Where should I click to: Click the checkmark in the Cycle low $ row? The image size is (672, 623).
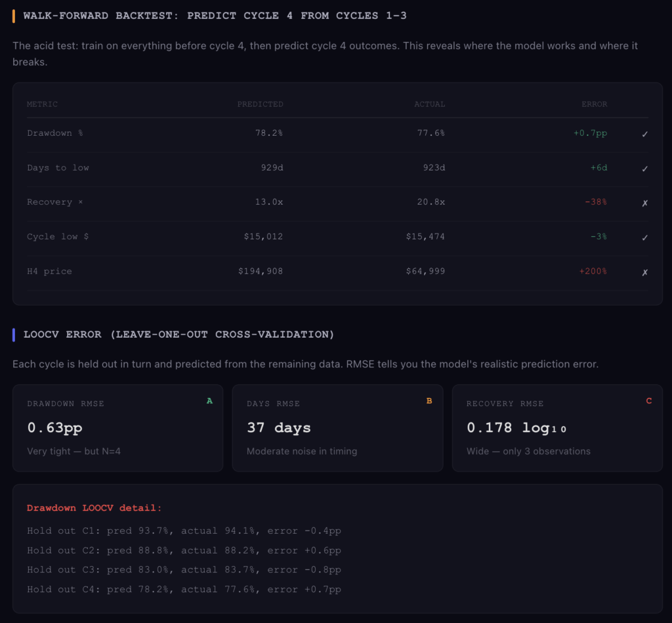click(644, 237)
